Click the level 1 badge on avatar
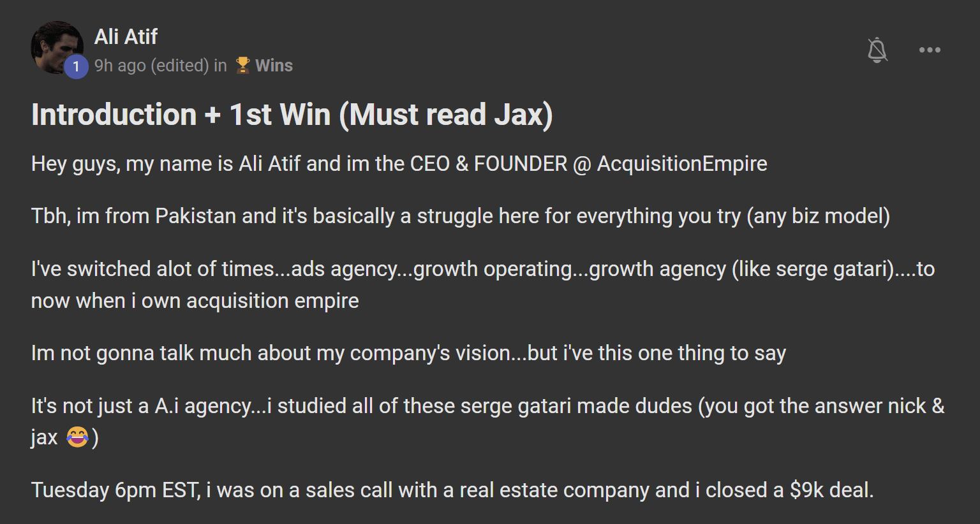Image resolution: width=980 pixels, height=524 pixels. 76,66
